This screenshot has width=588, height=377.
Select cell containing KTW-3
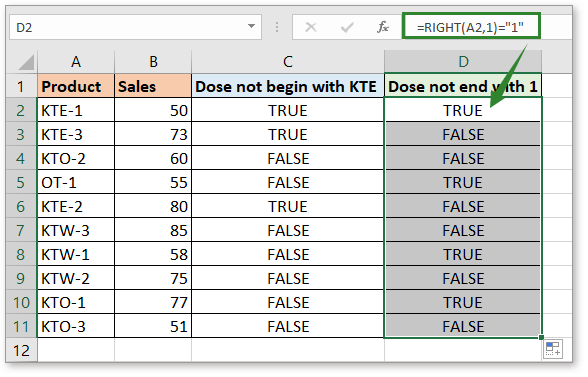76,230
